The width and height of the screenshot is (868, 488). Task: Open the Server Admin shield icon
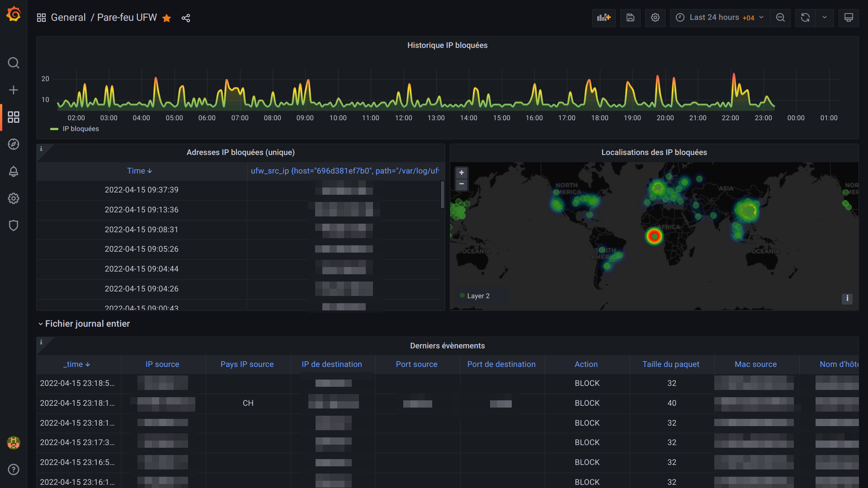click(x=14, y=225)
